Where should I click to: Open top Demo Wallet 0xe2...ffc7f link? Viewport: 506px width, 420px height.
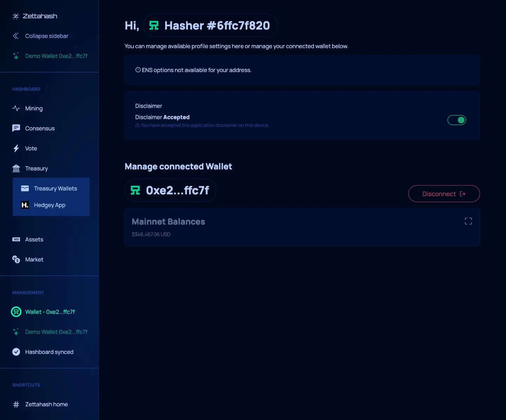tap(56, 56)
